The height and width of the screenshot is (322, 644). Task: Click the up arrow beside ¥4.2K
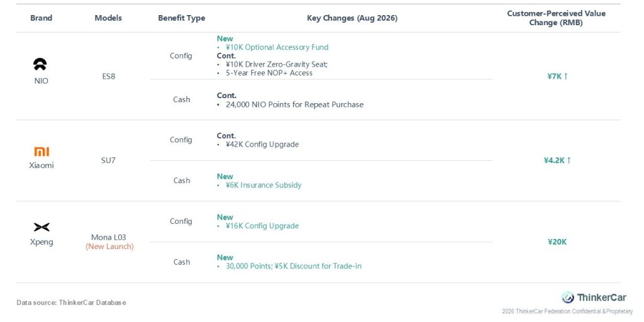(569, 160)
